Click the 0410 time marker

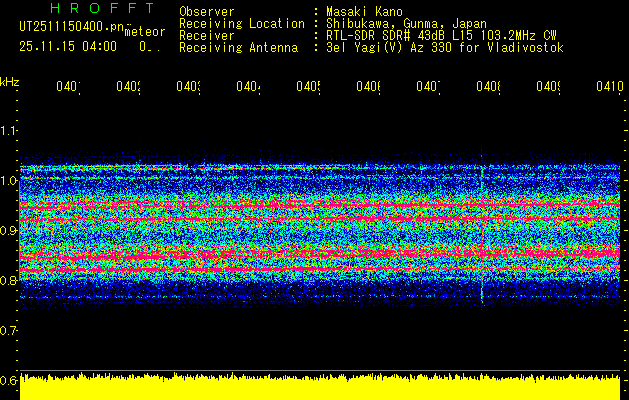tap(610, 86)
